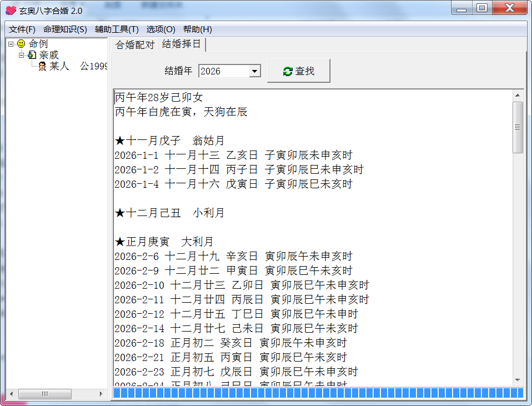The width and height of the screenshot is (532, 406).
Task: Click the 2026-2-12 十二月廿五 row
Action: tap(236, 314)
